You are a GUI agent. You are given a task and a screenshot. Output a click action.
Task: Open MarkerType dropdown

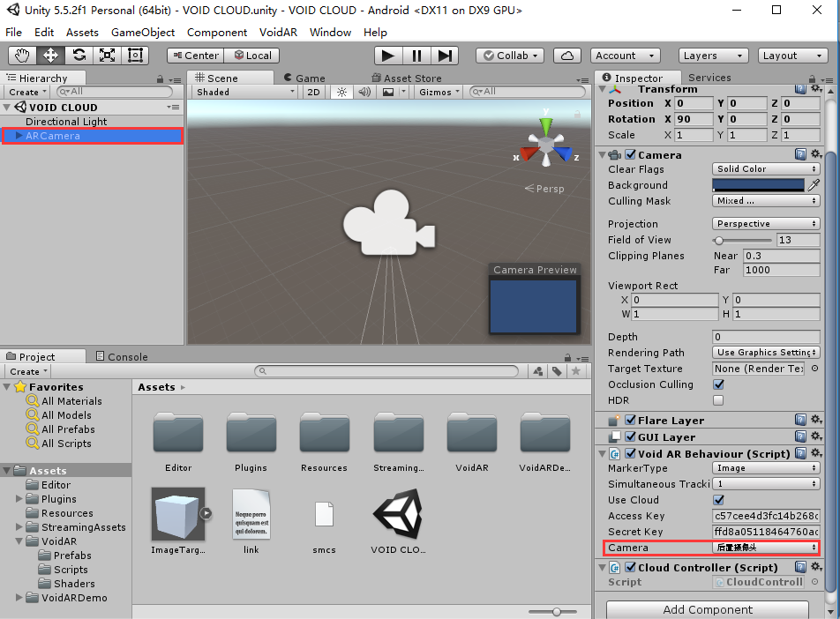(766, 468)
